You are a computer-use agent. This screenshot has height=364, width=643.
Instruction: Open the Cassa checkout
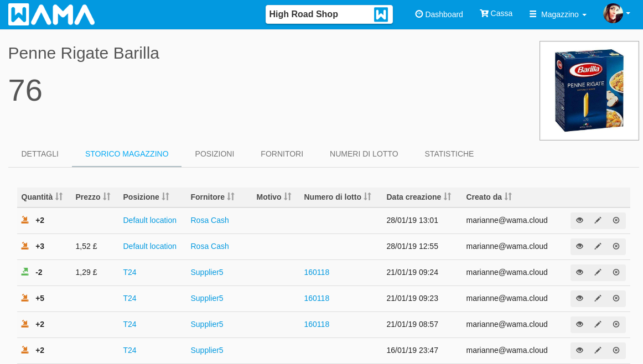[496, 13]
